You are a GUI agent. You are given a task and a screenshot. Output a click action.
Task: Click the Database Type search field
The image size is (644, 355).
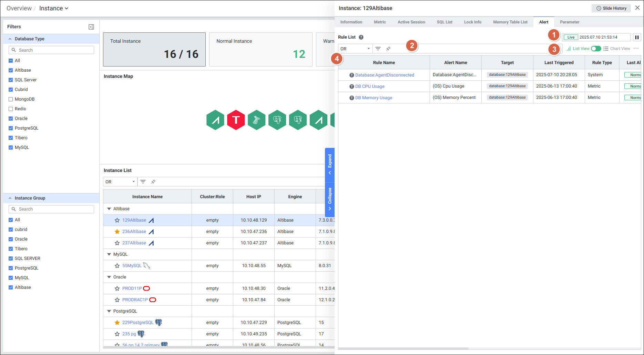coord(51,50)
